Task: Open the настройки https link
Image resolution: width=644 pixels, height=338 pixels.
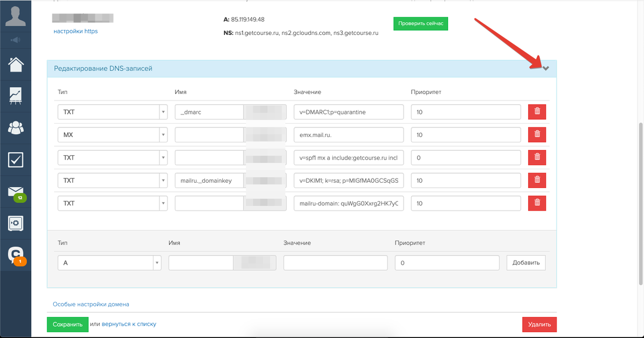Action: (76, 31)
